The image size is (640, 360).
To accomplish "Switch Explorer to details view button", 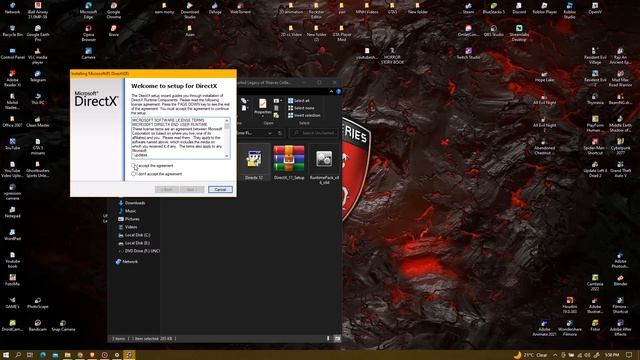I will pos(329,338).
